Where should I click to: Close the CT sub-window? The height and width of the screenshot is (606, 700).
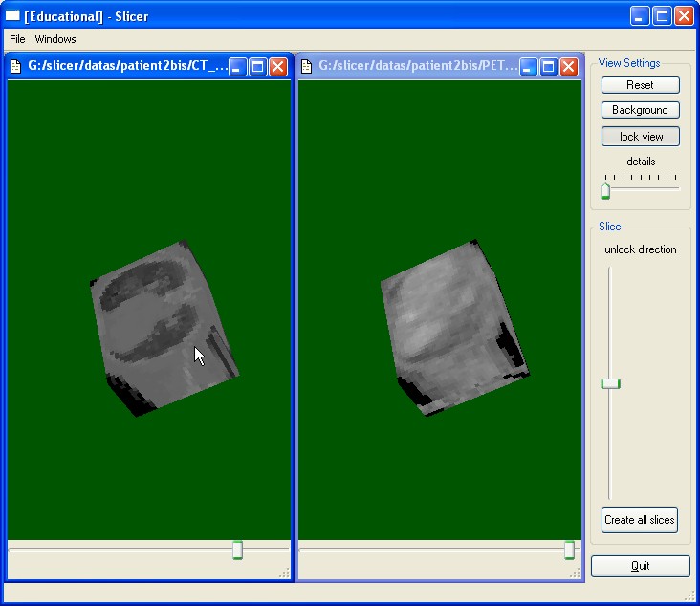coord(277,66)
